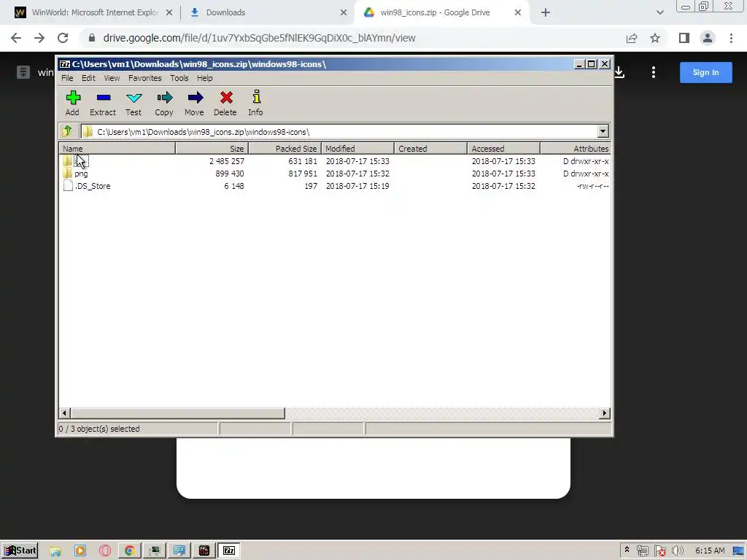Bookmark this page with star icon

[x=655, y=38]
